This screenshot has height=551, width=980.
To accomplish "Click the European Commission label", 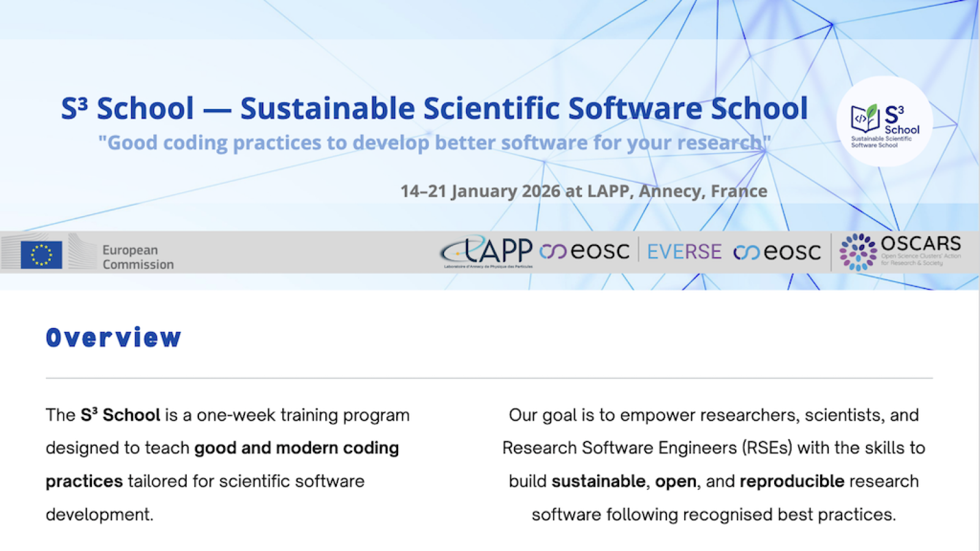I will point(138,257).
